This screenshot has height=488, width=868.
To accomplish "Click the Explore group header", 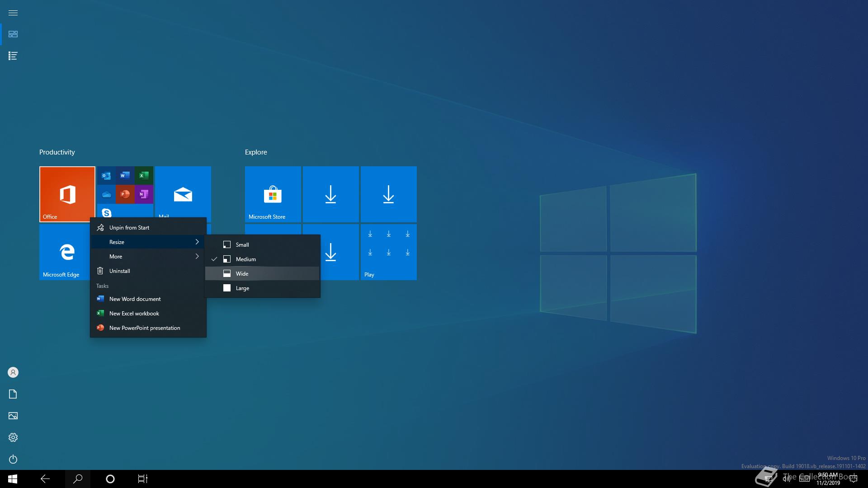I will (x=256, y=152).
